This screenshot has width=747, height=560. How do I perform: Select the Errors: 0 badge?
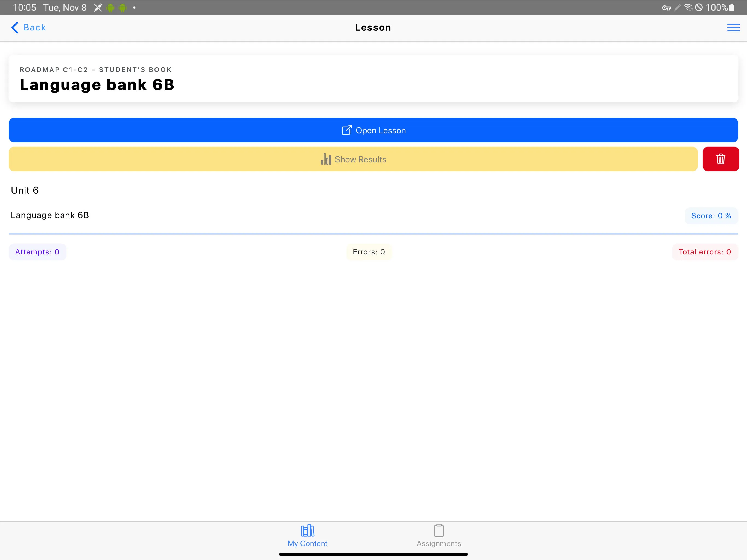point(369,252)
